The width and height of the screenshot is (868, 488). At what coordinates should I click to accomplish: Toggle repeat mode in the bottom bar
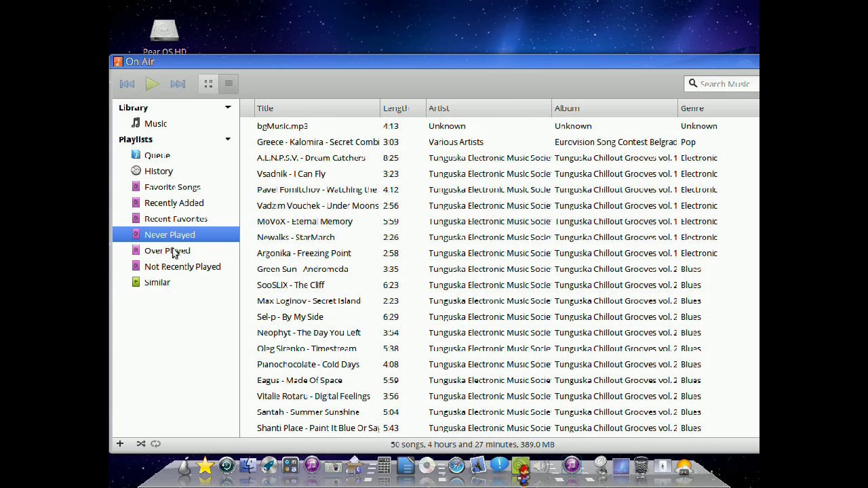pyautogui.click(x=156, y=444)
